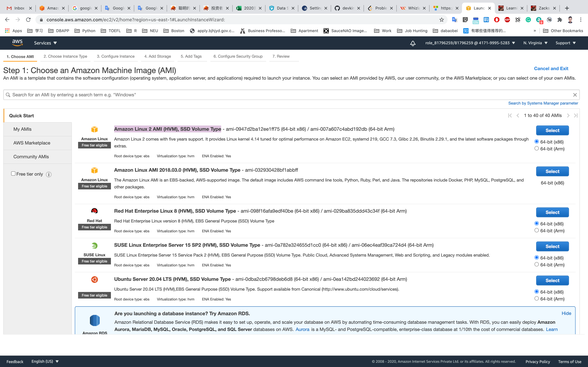Open the notifications bell icon
Screen dimensions: 588x367
coord(413,43)
